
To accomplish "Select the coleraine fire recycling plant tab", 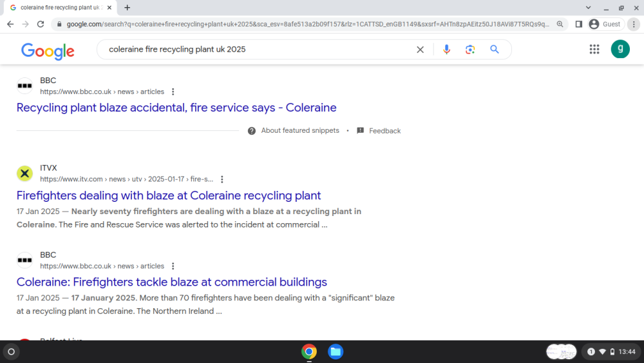I will (x=59, y=7).
